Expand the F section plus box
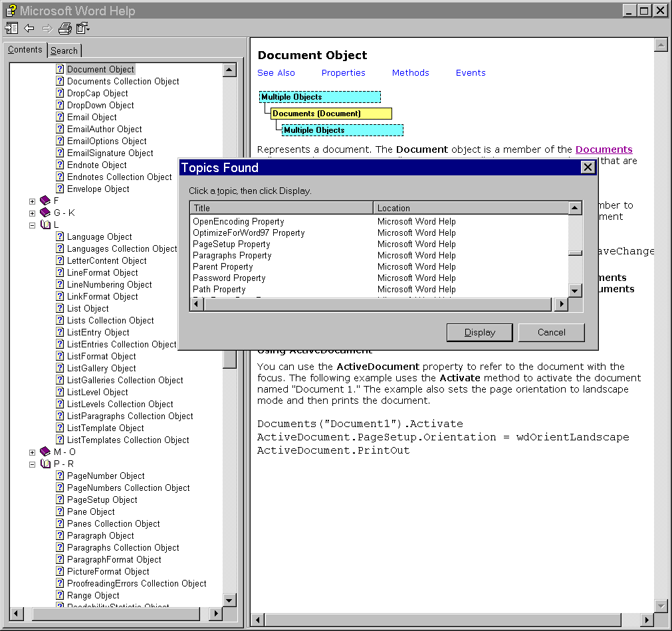The width and height of the screenshot is (672, 631). [32, 201]
